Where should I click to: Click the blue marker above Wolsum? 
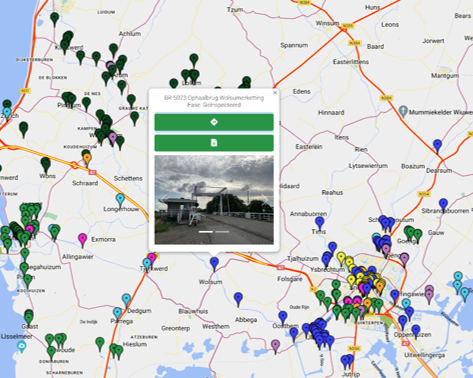click(x=214, y=263)
